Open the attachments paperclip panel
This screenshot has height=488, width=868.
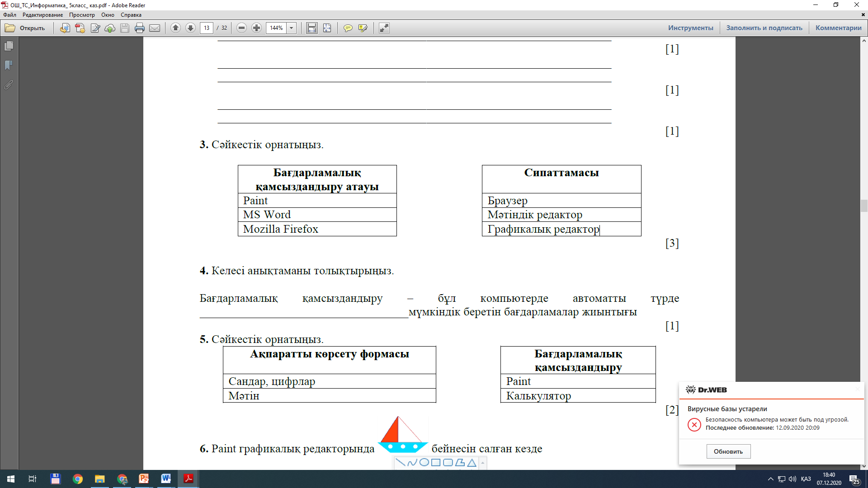pyautogui.click(x=9, y=84)
